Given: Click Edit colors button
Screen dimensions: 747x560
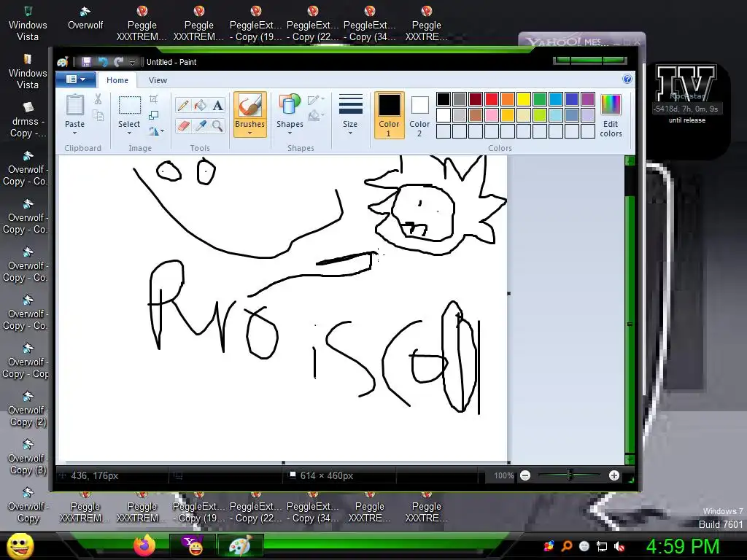Looking at the screenshot, I should (611, 114).
